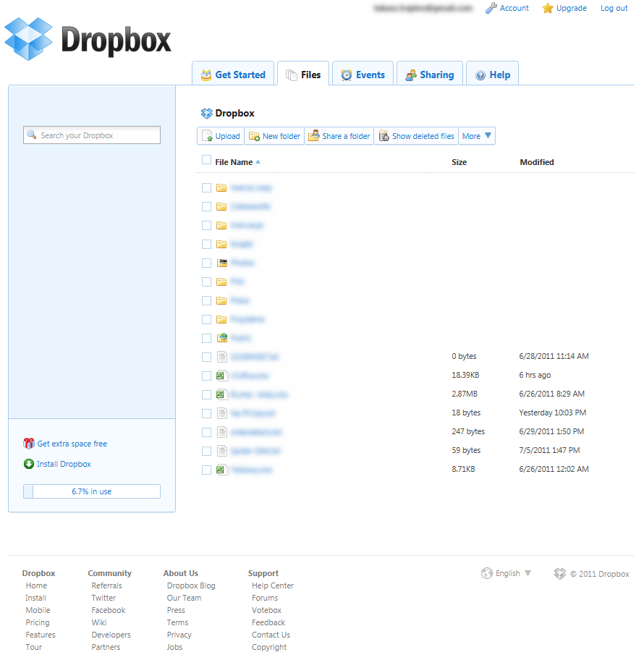This screenshot has width=644, height=660.
Task: Open the Events tab
Action: [363, 74]
